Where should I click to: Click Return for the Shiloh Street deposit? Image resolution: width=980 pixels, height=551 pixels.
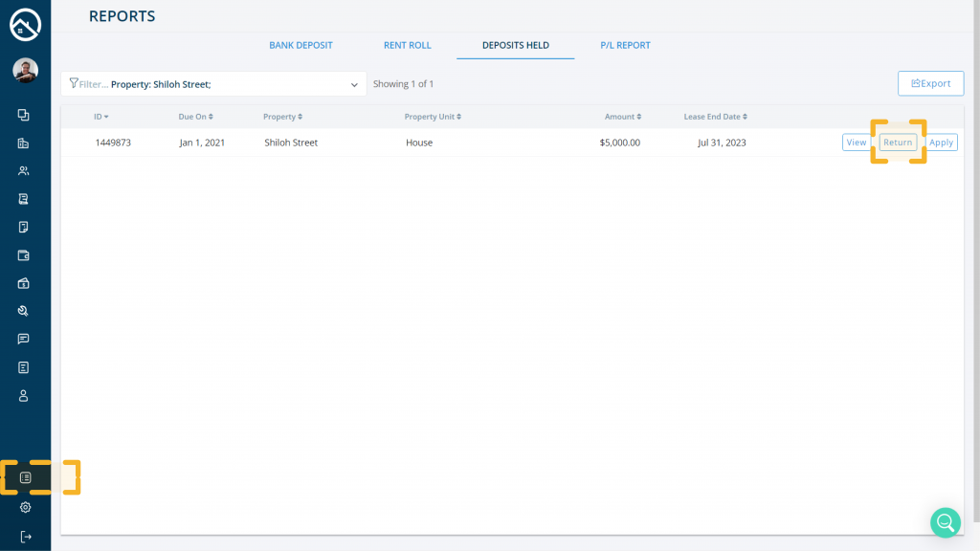tap(898, 143)
